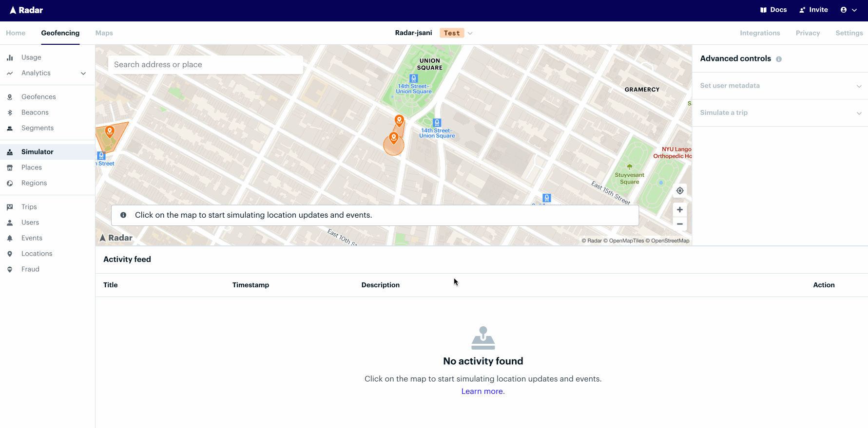Open the Test environment dropdown chevron

pos(470,33)
